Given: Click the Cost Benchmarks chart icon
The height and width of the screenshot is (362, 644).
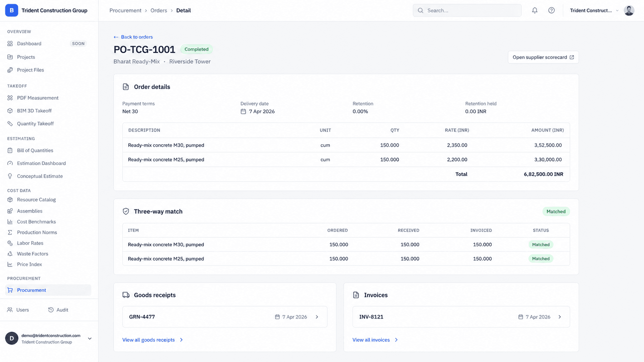Looking at the screenshot, I should point(10,222).
